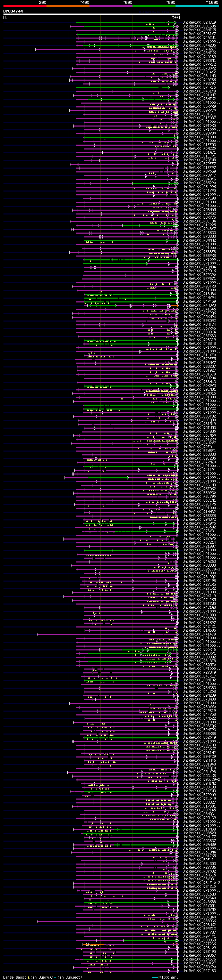Screen dimensions: 222x980
Task: Select hit label UniRef100_Q6GLH3
Action: click(199, 485)
